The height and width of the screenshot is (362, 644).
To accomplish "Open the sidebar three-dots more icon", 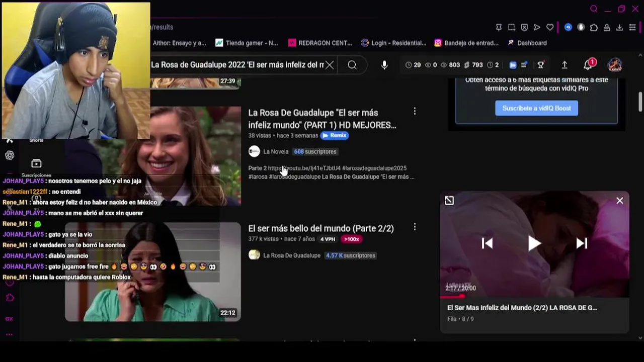I will [10, 334].
